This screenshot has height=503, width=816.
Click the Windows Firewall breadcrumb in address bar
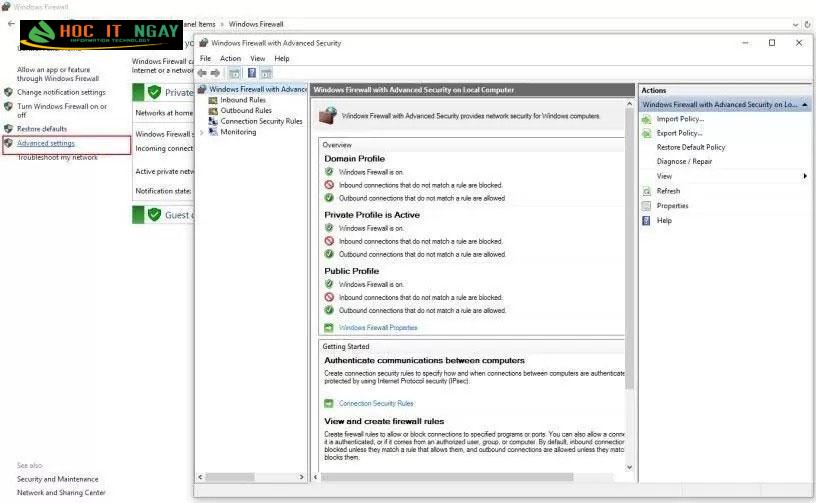256,24
